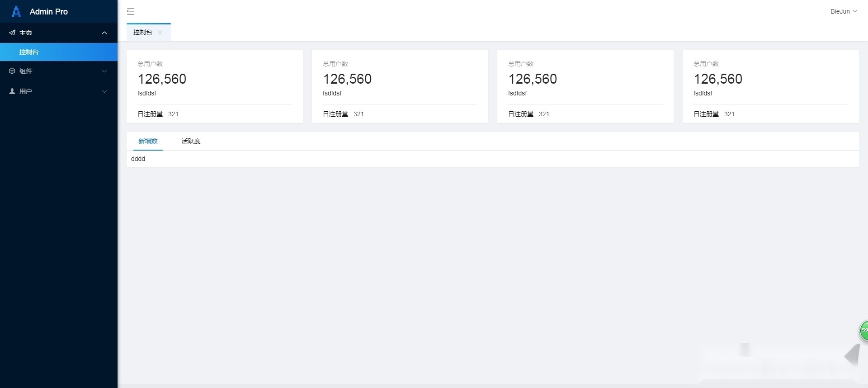Open the 组件 menu item
868x388 pixels.
[x=26, y=71]
